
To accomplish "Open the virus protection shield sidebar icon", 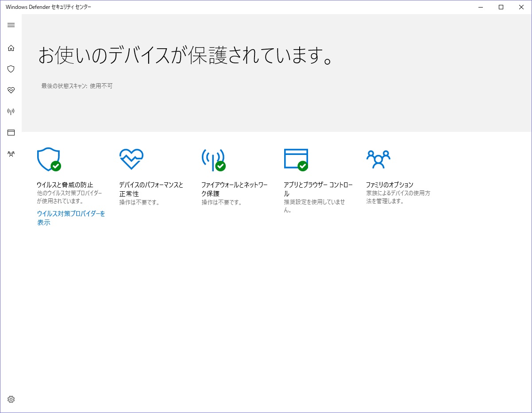I will click(11, 69).
